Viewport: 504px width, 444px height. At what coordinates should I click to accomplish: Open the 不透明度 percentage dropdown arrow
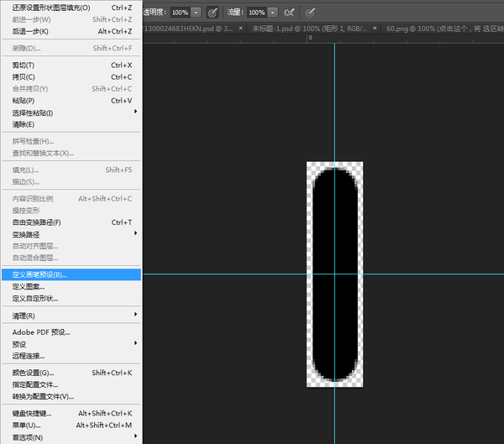point(196,13)
